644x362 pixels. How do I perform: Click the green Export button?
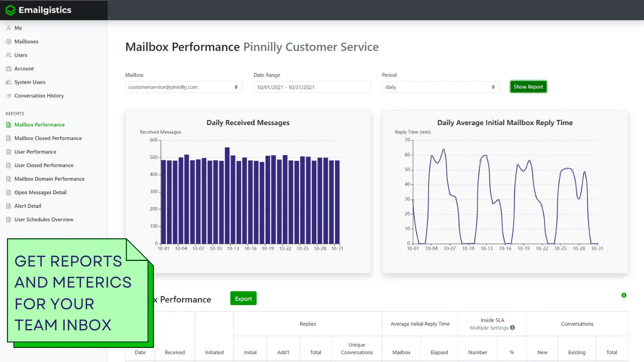pyautogui.click(x=244, y=299)
